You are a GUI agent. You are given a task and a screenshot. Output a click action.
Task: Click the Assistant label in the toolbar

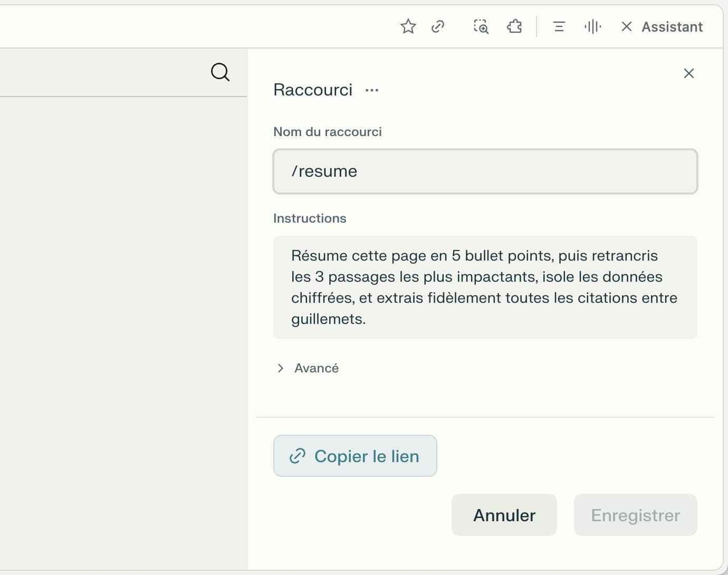[672, 27]
